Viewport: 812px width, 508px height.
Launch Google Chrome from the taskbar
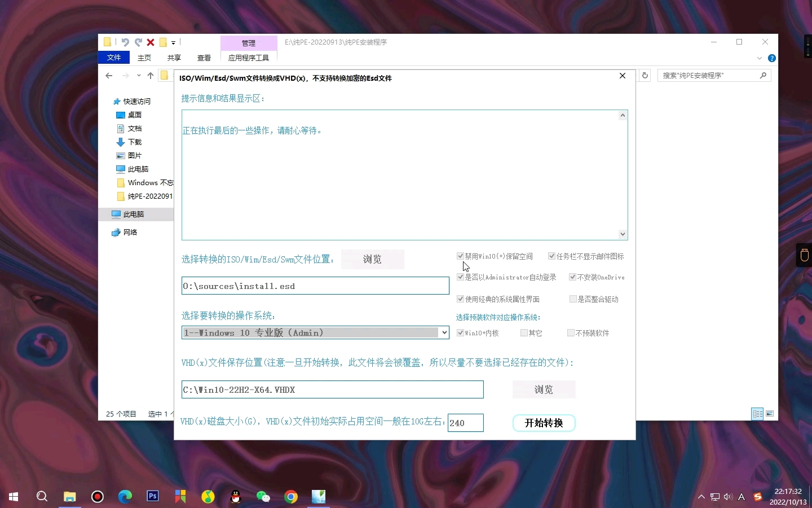pyautogui.click(x=291, y=497)
